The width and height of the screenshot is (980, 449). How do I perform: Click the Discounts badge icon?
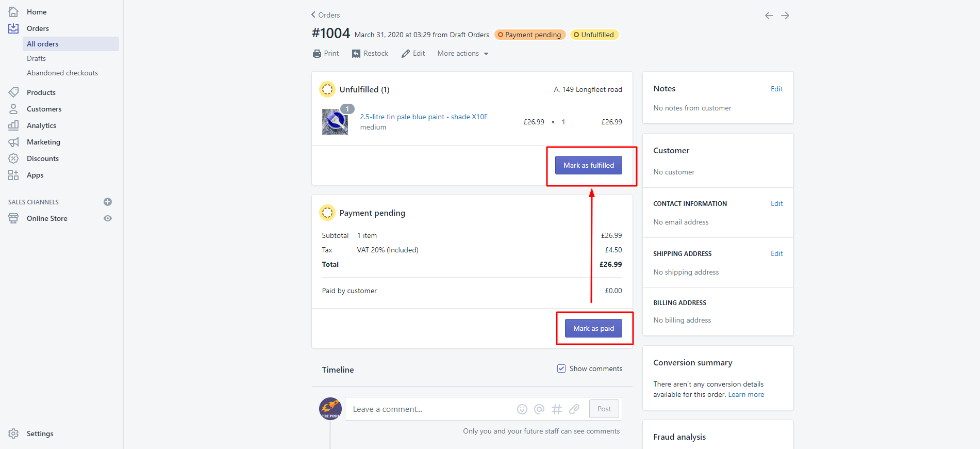pos(13,158)
